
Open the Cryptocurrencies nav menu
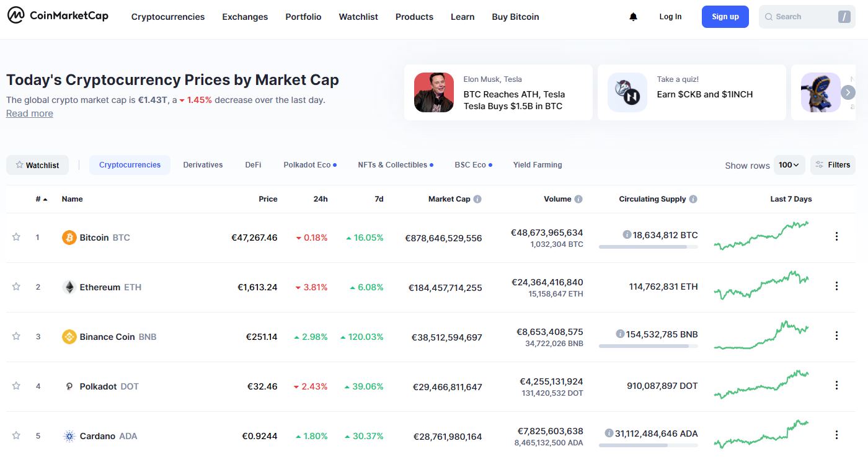168,17
